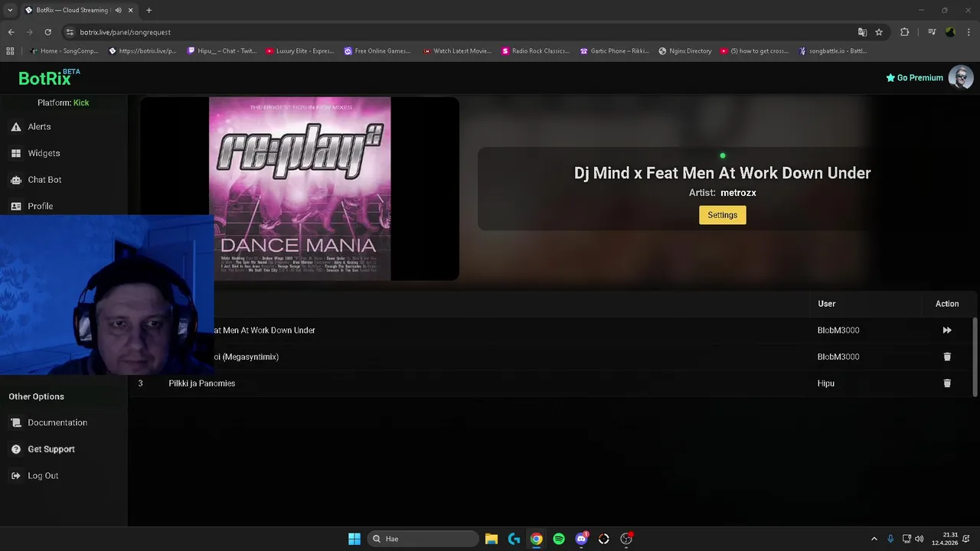Open the Chrome extensions menu

(905, 32)
